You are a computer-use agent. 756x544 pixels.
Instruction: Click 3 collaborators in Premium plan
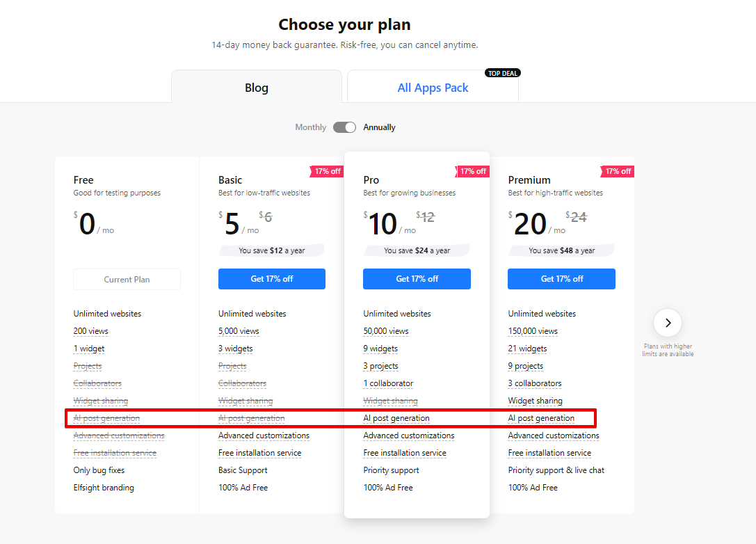tap(534, 383)
